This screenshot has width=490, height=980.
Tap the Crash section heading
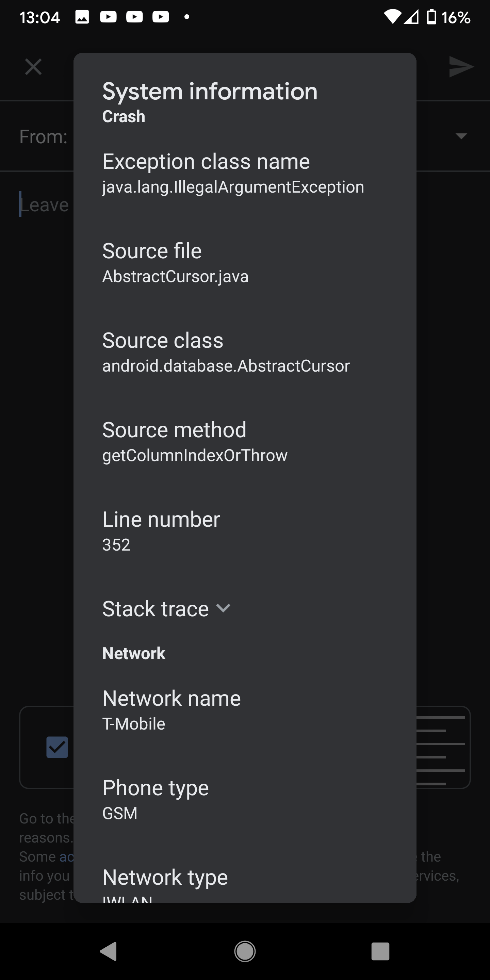click(124, 116)
